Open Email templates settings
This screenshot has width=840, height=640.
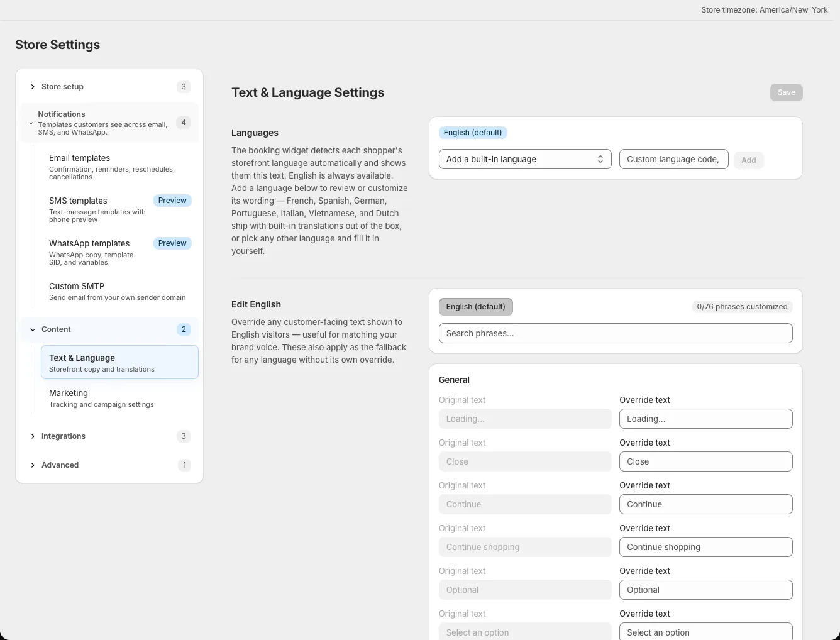119,167
